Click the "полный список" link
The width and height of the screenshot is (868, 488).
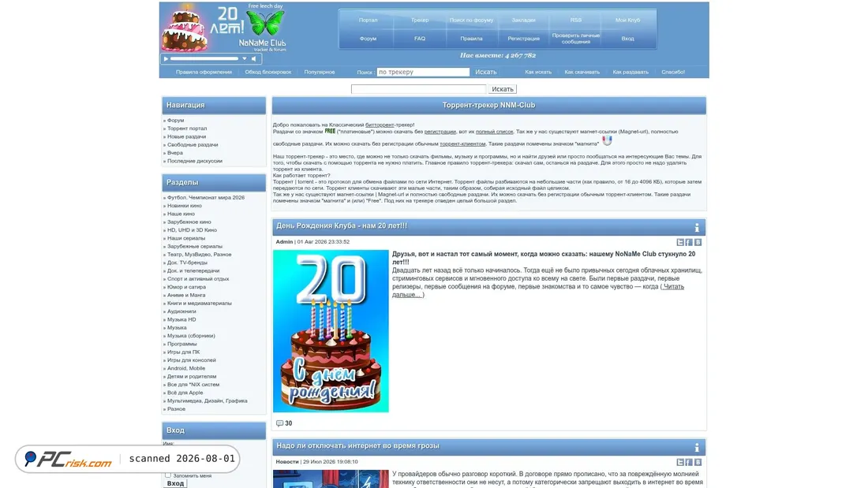coord(494,132)
